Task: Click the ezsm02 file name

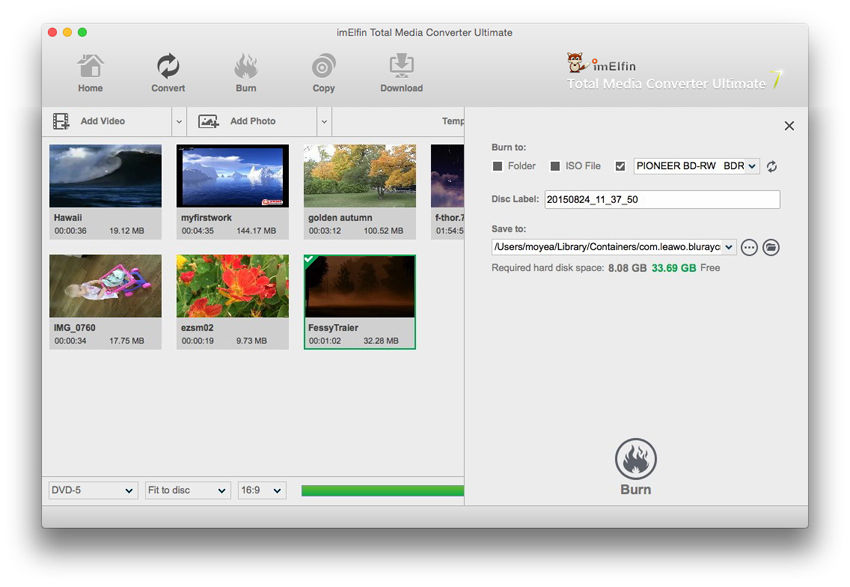Action: [197, 327]
